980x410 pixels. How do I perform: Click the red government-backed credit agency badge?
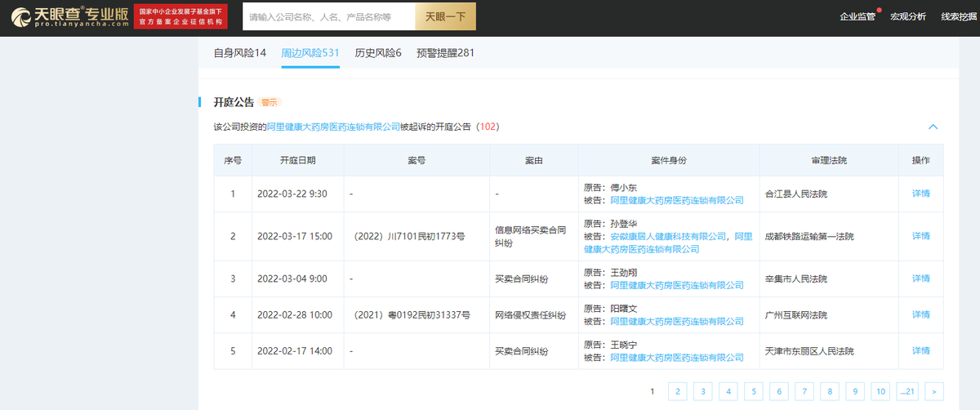[x=180, y=16]
